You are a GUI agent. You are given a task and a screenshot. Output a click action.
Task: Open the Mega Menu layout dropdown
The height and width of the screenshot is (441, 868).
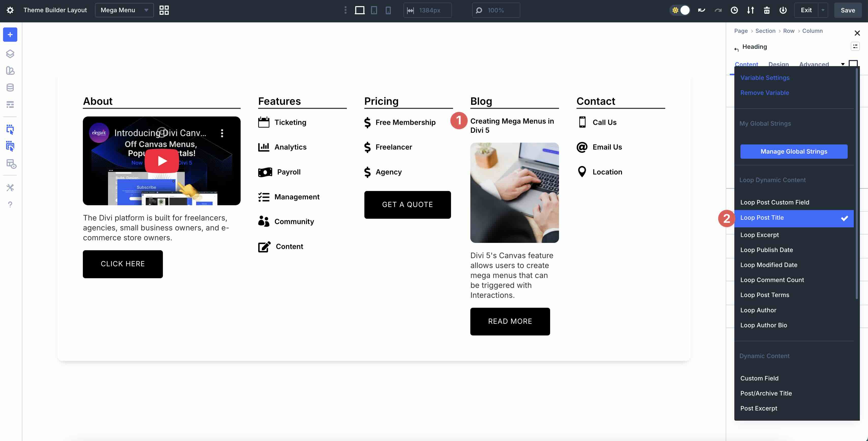tap(124, 10)
